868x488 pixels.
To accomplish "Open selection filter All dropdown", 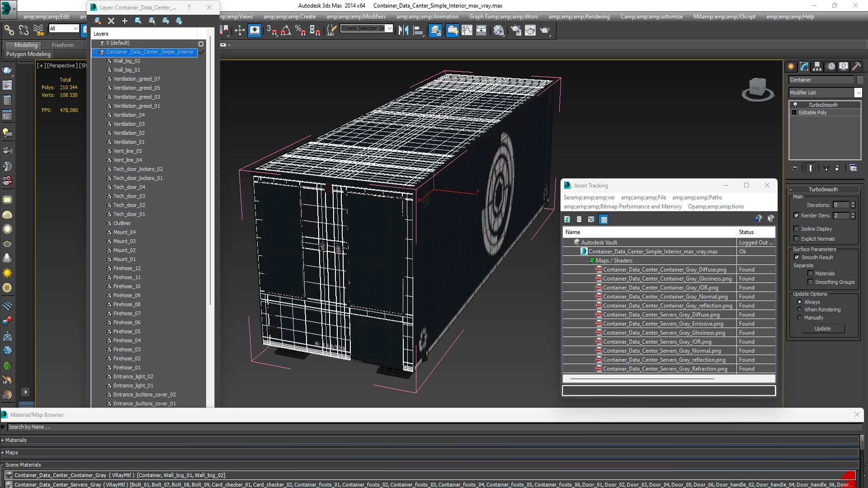I will pos(75,28).
